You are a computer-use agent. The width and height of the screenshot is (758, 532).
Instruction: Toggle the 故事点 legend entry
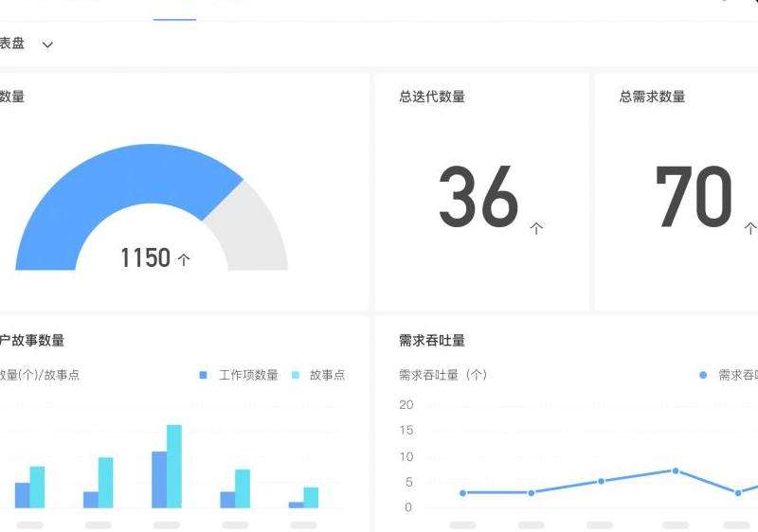[x=319, y=375]
